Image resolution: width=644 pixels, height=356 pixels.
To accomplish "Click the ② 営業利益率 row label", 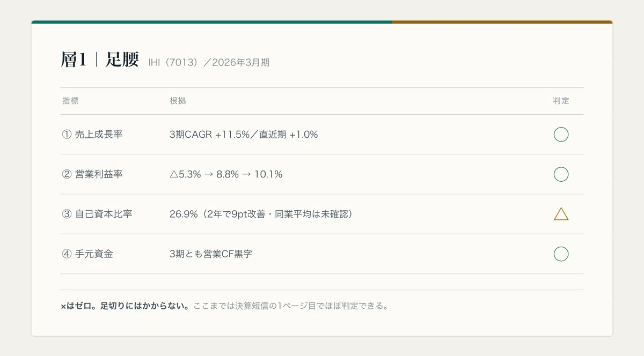I will [92, 174].
